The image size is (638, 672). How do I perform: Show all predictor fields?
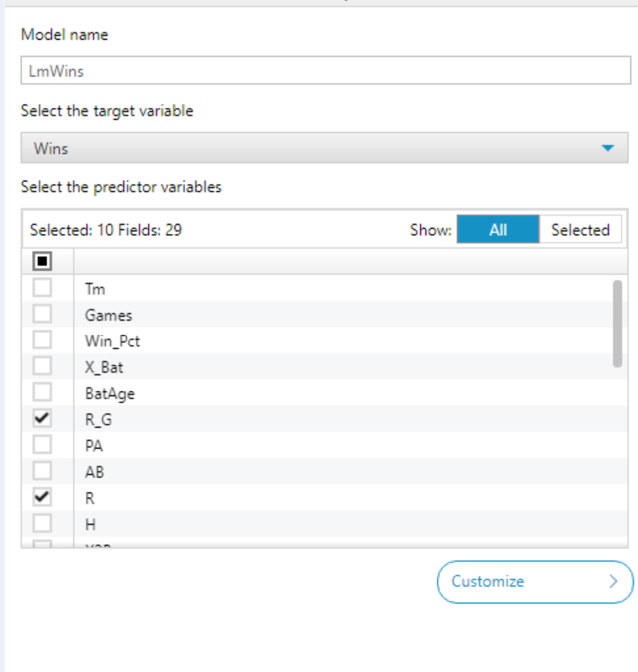(497, 230)
